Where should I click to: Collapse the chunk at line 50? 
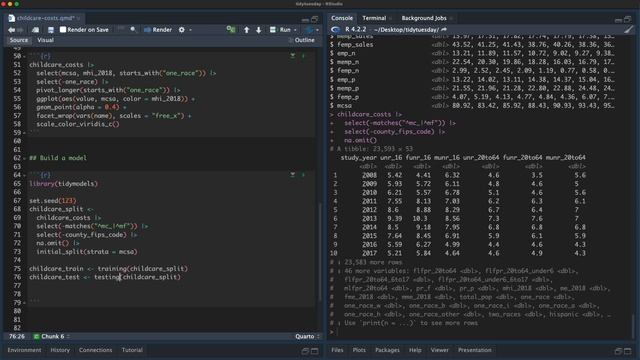tap(24, 56)
